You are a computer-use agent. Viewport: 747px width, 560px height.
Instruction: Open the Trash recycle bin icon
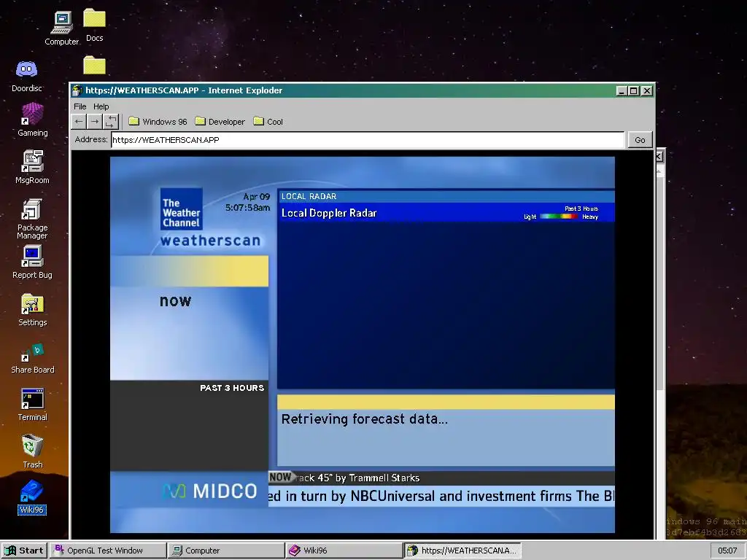point(32,451)
